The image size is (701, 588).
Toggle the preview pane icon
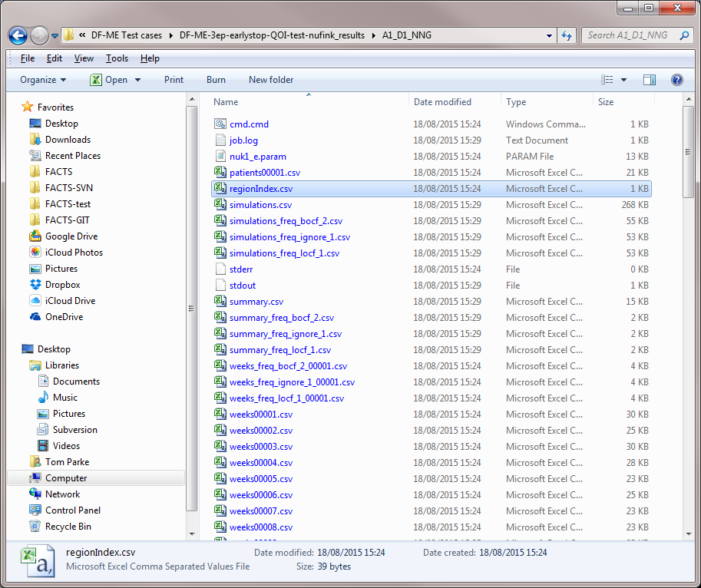650,80
